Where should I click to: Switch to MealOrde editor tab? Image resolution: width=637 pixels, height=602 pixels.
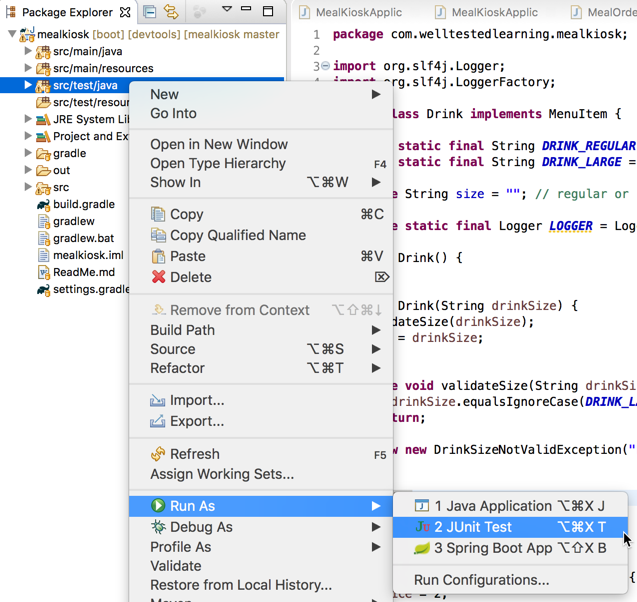603,12
